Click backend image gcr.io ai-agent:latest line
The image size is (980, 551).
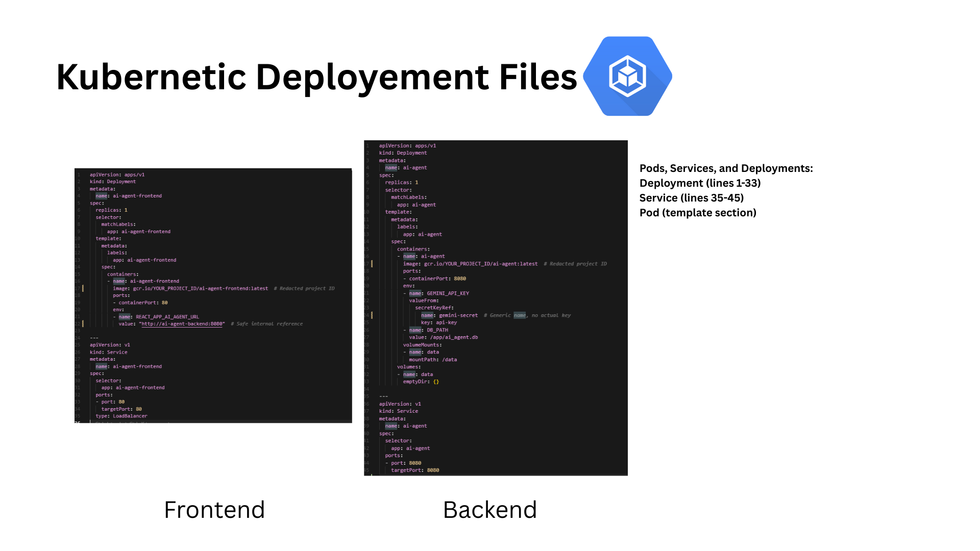pyautogui.click(x=470, y=264)
